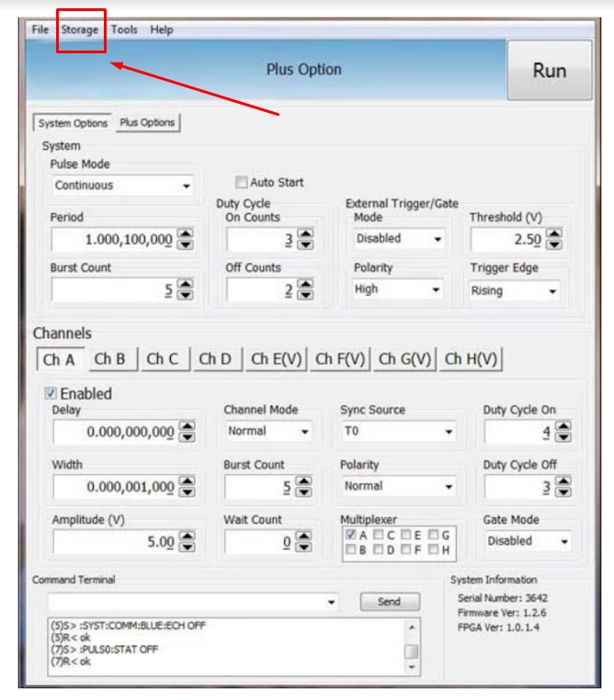Screen dimensions: 614x700
Task: Enable the Auto Start checkbox
Action: pos(241,182)
